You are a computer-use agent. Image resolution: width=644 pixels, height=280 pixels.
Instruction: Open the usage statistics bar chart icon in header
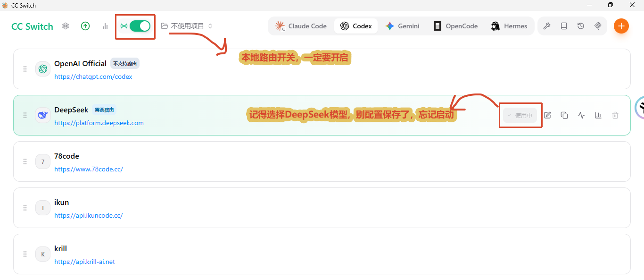coord(105,26)
